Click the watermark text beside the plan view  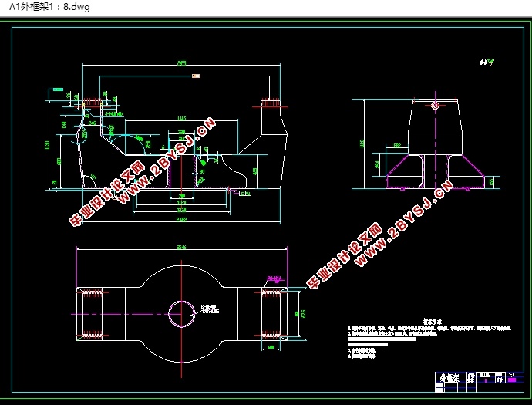click(380, 235)
